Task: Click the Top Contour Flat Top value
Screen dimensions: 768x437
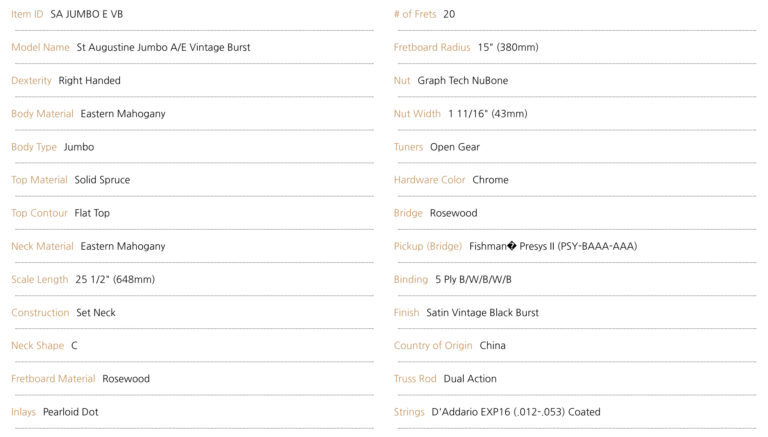Action: [x=92, y=213]
